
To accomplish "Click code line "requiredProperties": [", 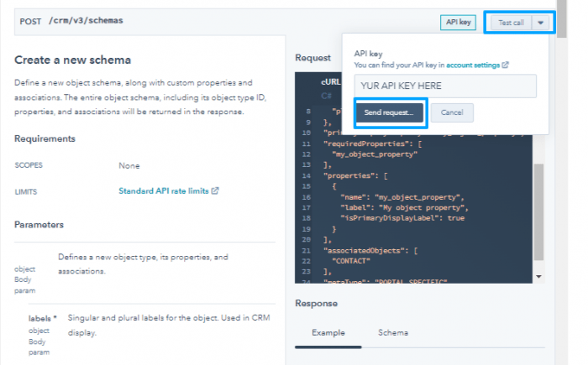I will click(373, 143).
